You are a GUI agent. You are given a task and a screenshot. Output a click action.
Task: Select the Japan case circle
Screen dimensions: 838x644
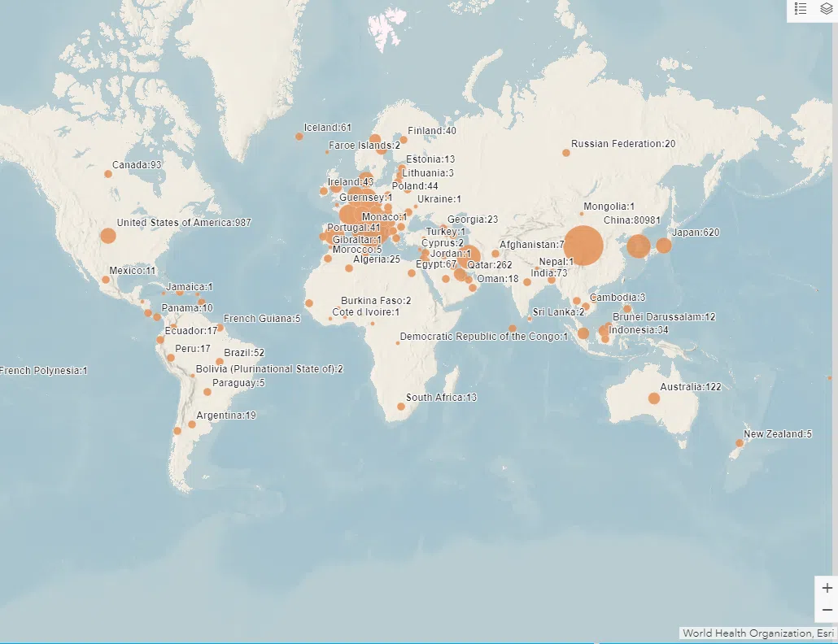click(x=663, y=245)
